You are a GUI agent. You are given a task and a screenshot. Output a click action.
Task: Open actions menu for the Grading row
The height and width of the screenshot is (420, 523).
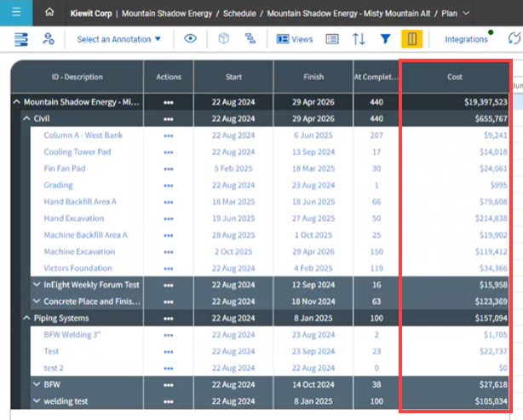click(x=169, y=185)
